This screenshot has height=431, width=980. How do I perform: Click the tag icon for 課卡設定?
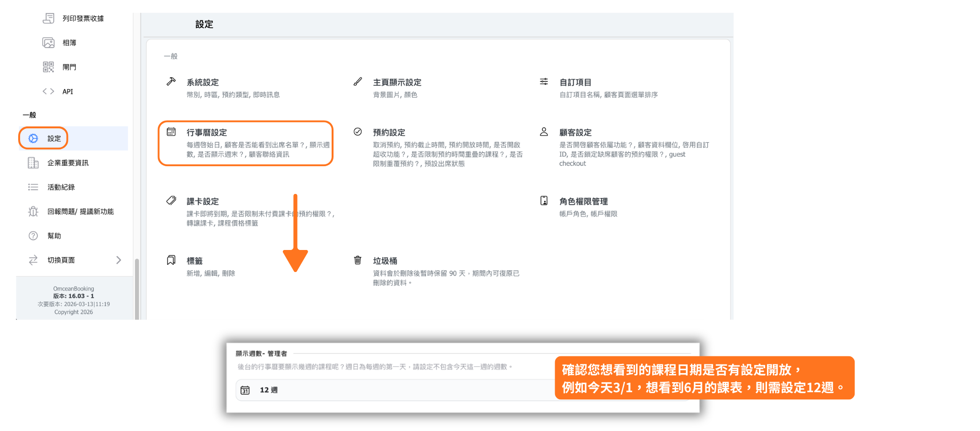click(x=171, y=201)
